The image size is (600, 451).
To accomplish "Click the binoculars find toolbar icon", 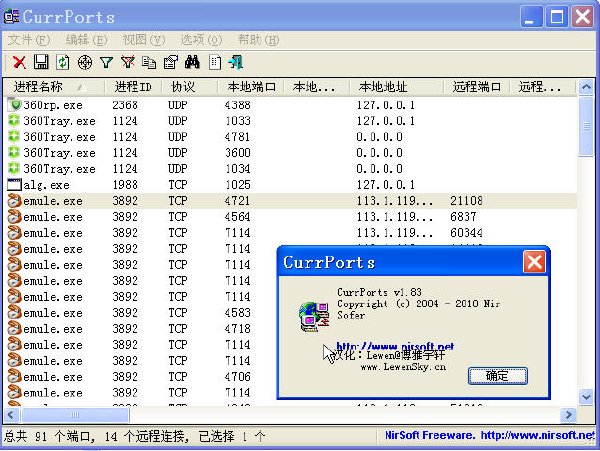I will [192, 62].
